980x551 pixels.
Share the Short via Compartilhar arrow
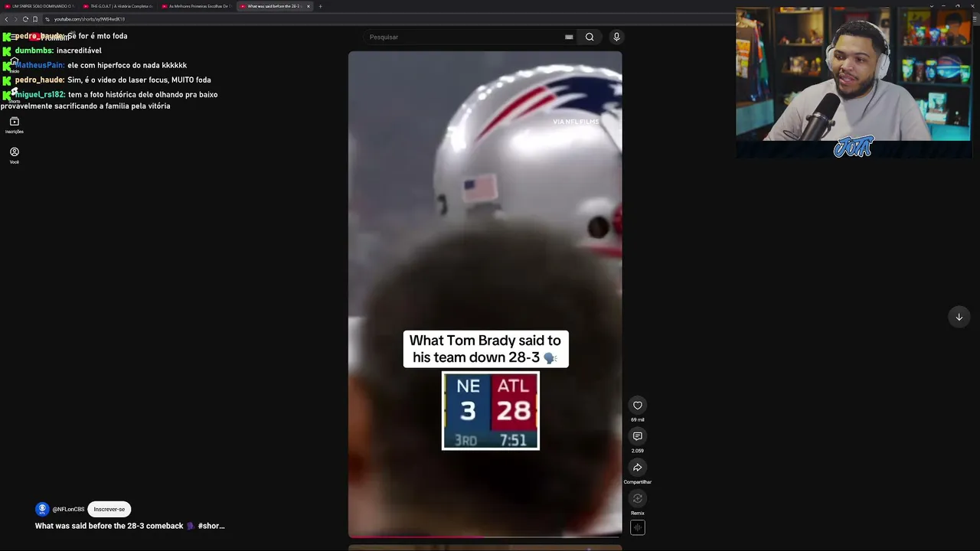pyautogui.click(x=637, y=468)
